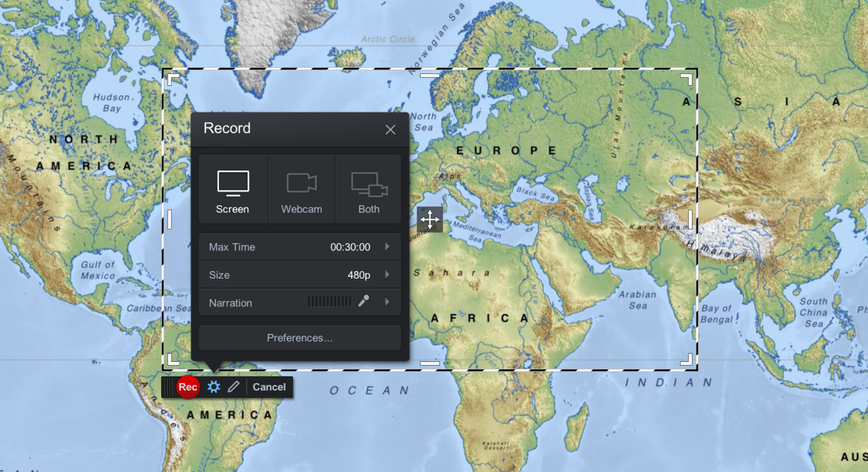This screenshot has height=472, width=868.
Task: Select the Screen recording mode
Action: pyautogui.click(x=233, y=189)
